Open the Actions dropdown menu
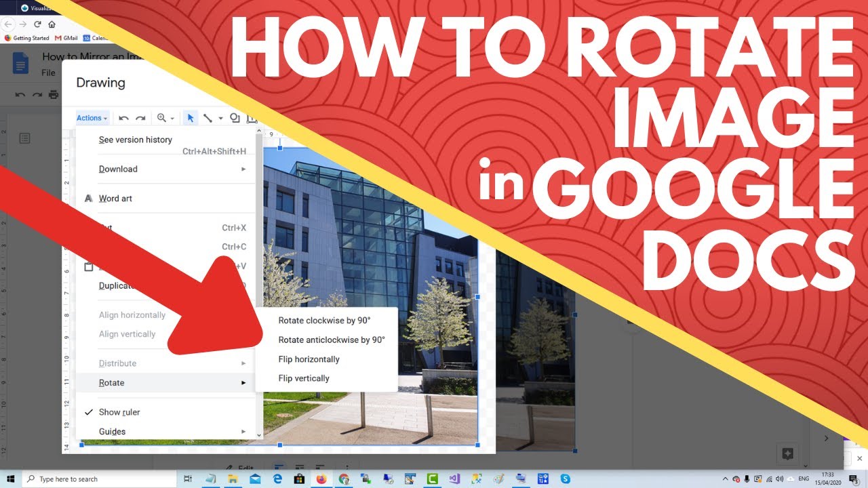Image resolution: width=868 pixels, height=488 pixels. 90,118
